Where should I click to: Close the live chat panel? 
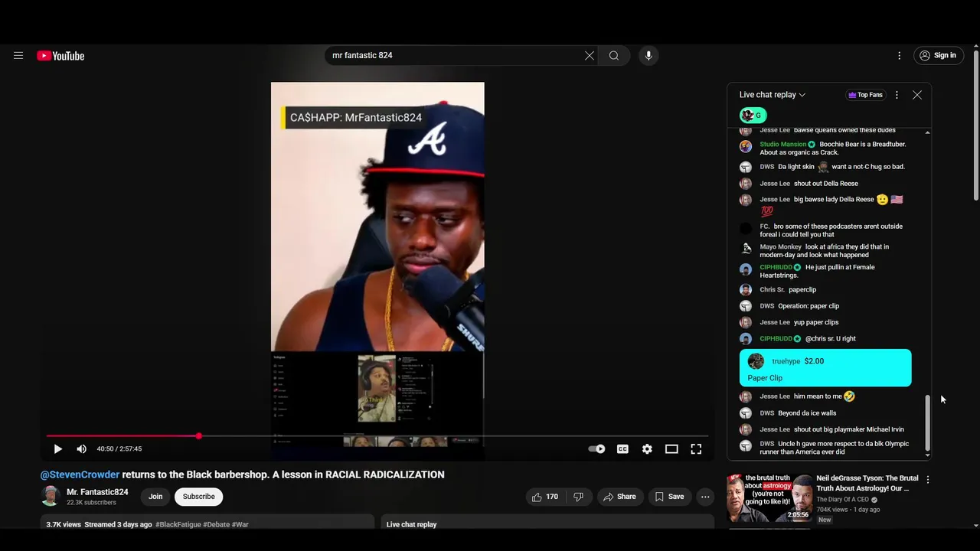(917, 95)
